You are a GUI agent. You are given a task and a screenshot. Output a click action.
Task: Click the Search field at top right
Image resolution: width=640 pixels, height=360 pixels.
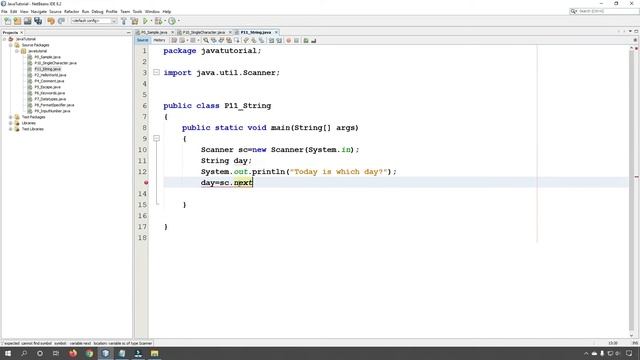(x=604, y=11)
